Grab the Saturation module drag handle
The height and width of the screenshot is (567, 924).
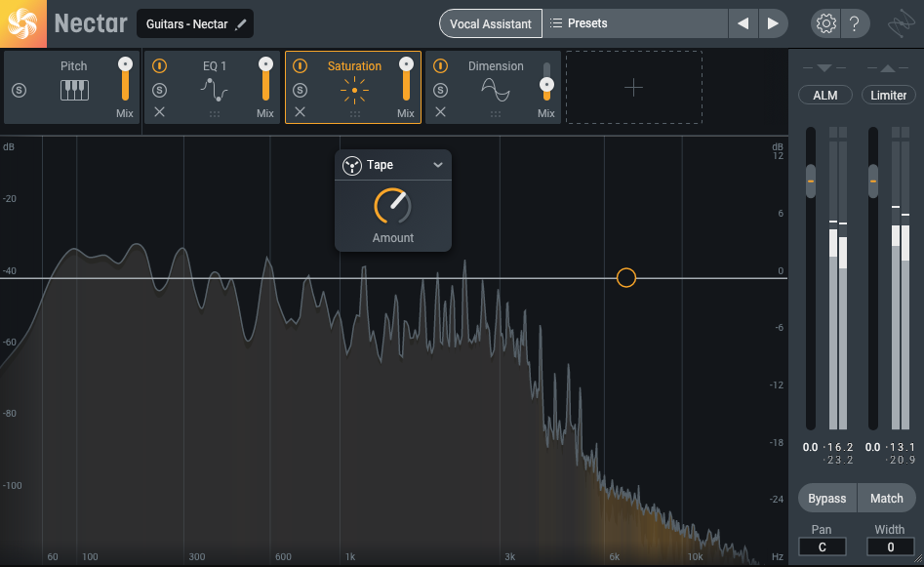tap(355, 114)
